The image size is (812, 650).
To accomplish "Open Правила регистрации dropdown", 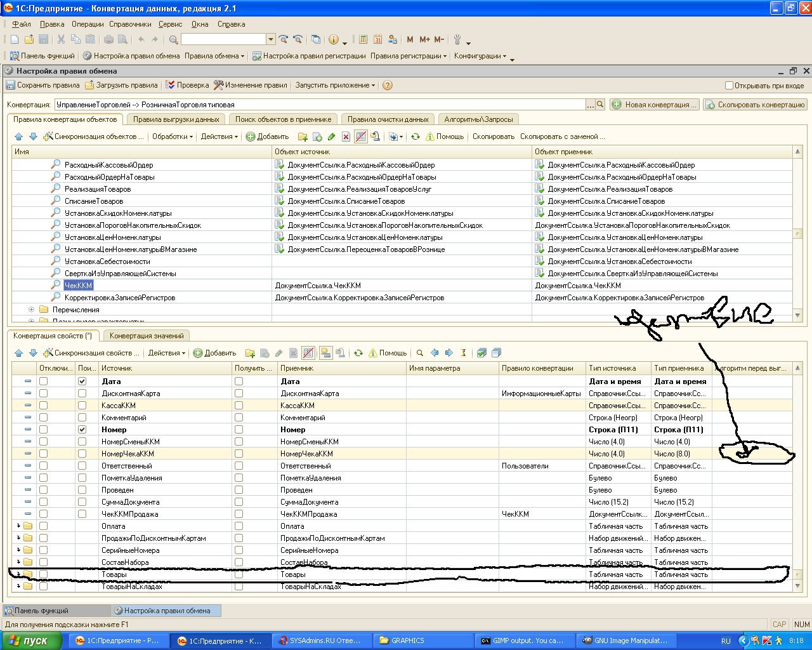I will click(409, 56).
